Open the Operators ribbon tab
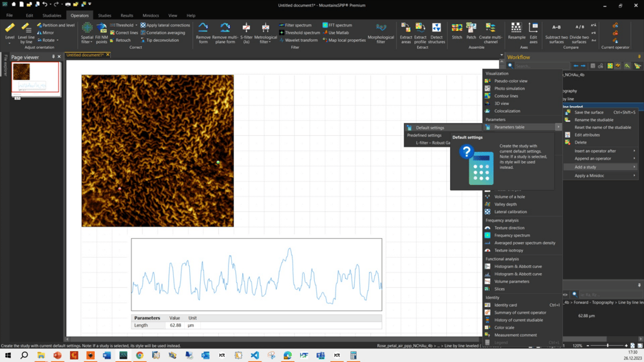 pos(79,15)
